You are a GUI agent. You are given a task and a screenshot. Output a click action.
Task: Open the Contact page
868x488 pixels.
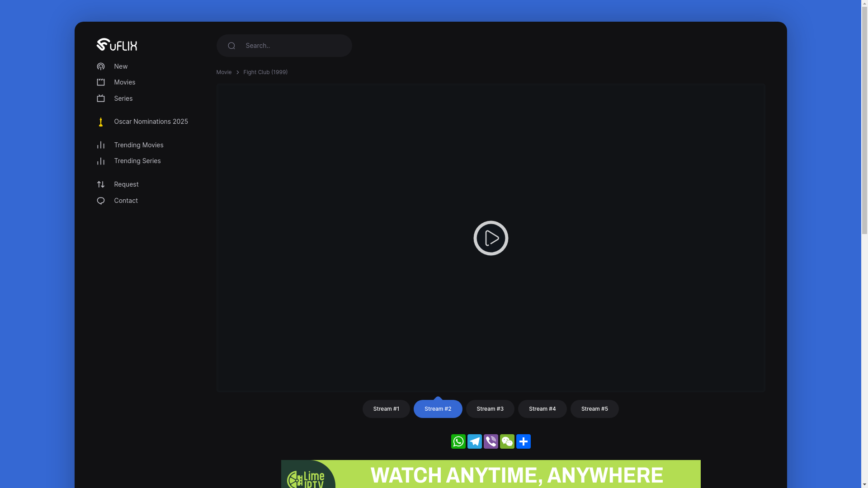[126, 201]
